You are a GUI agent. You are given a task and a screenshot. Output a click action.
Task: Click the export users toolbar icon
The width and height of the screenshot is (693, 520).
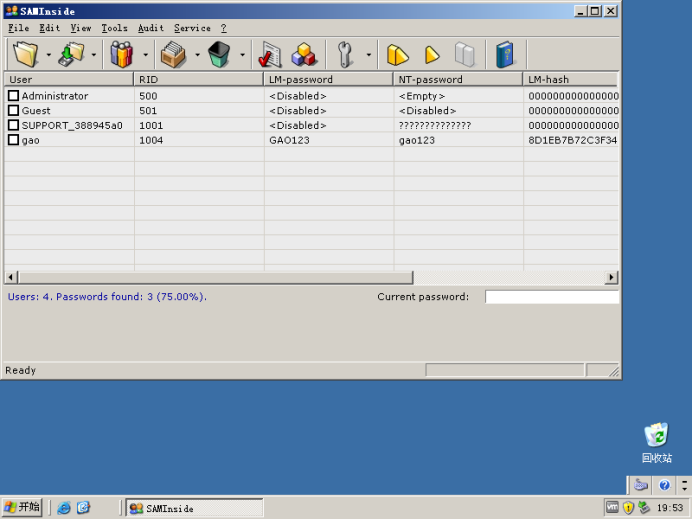pyautogui.click(x=173, y=54)
